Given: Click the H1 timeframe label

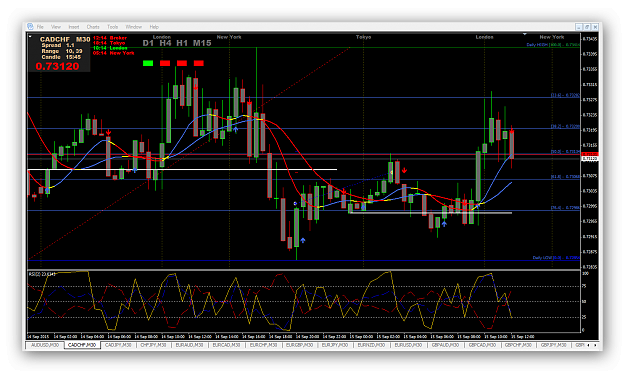Looking at the screenshot, I should tap(182, 43).
